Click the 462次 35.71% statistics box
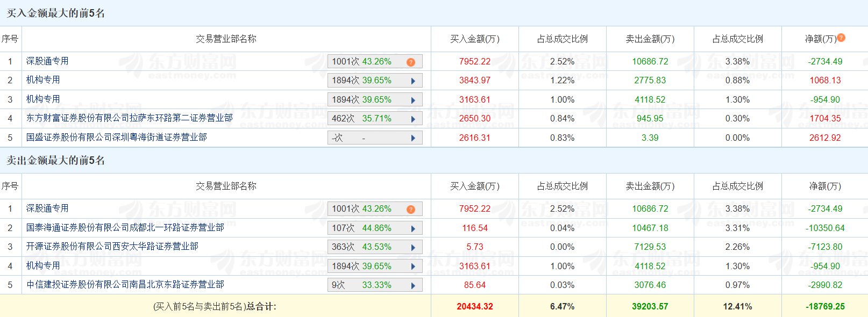The width and height of the screenshot is (868, 317). 366,119
